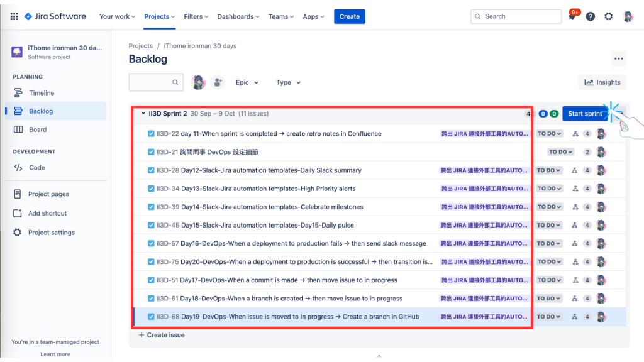
Task: Click the assignee avatar on II3D-21
Action: [x=601, y=152]
